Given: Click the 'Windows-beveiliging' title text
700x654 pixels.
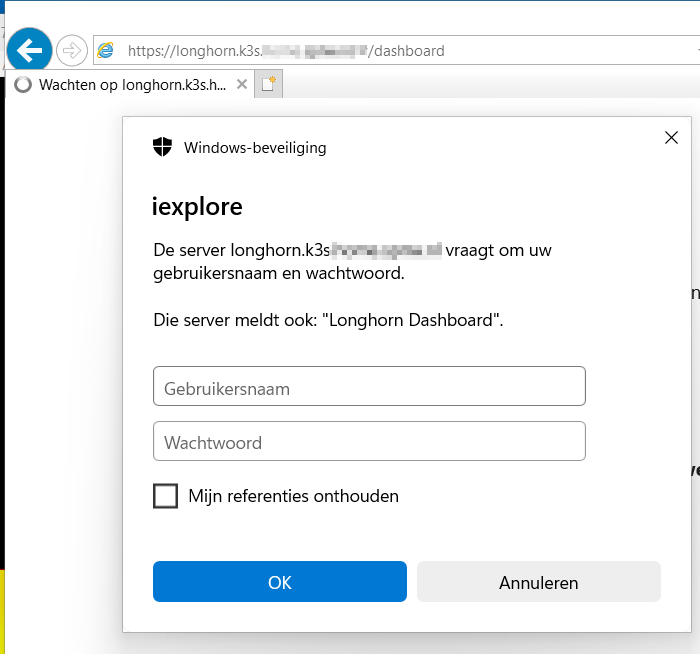Looking at the screenshot, I should pos(255,147).
